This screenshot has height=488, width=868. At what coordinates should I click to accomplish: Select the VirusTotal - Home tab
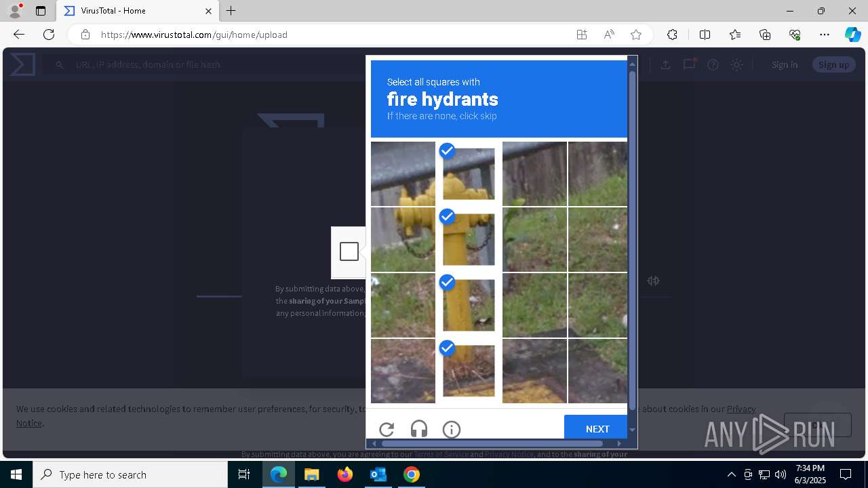click(138, 11)
